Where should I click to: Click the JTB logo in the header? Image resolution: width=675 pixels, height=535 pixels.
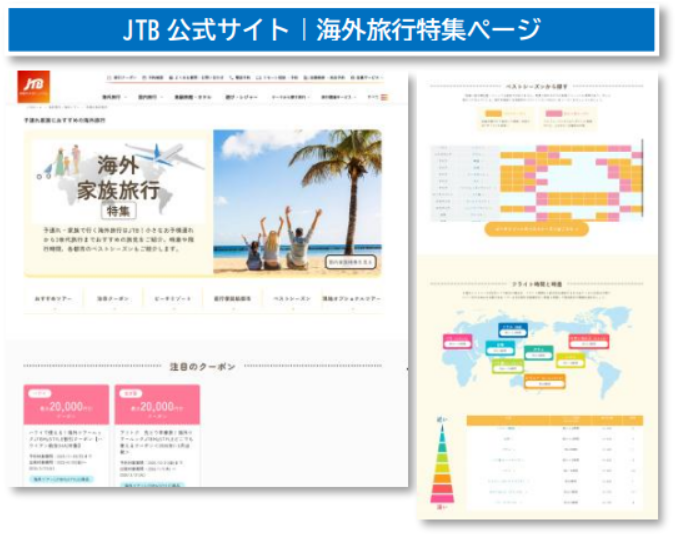point(34,87)
